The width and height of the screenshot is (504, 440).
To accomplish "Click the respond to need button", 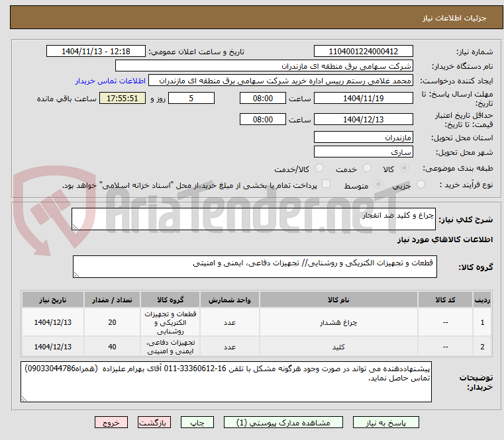I will 385,422.
